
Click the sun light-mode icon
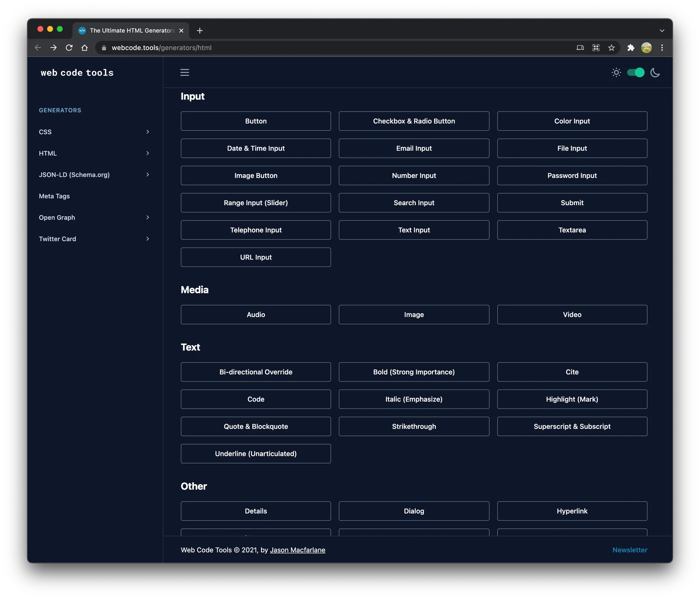tap(616, 72)
